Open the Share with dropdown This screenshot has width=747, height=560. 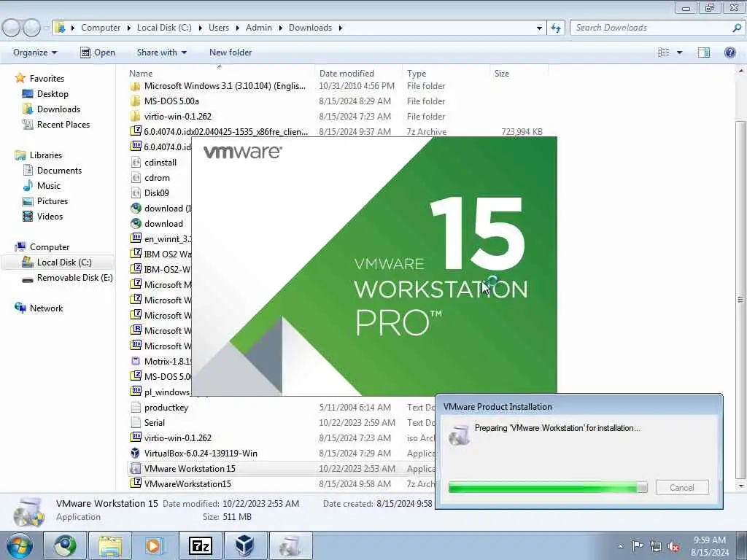(x=161, y=52)
